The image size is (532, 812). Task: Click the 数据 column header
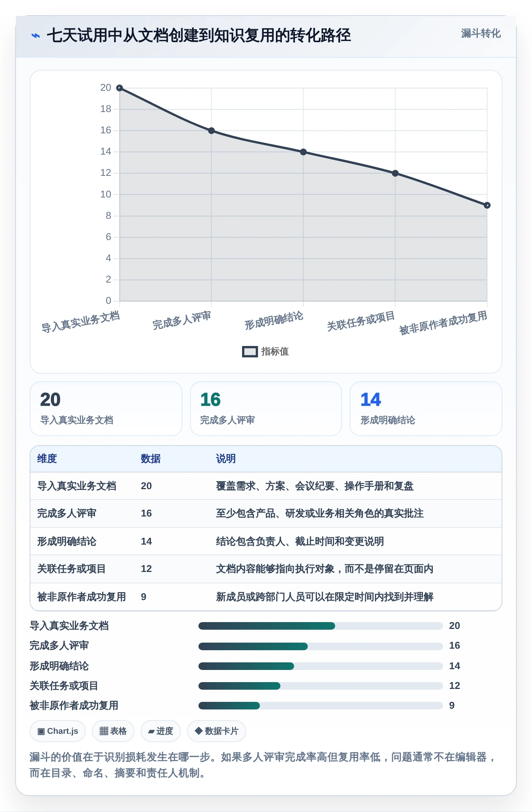coord(150,459)
